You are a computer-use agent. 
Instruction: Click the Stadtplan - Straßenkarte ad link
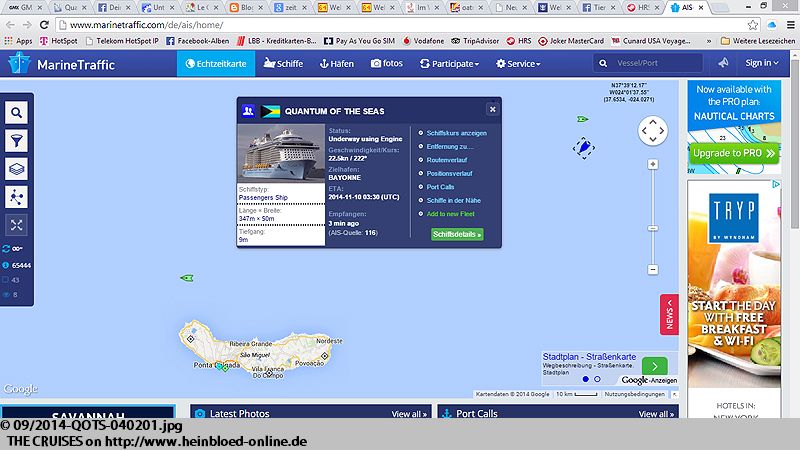point(589,357)
